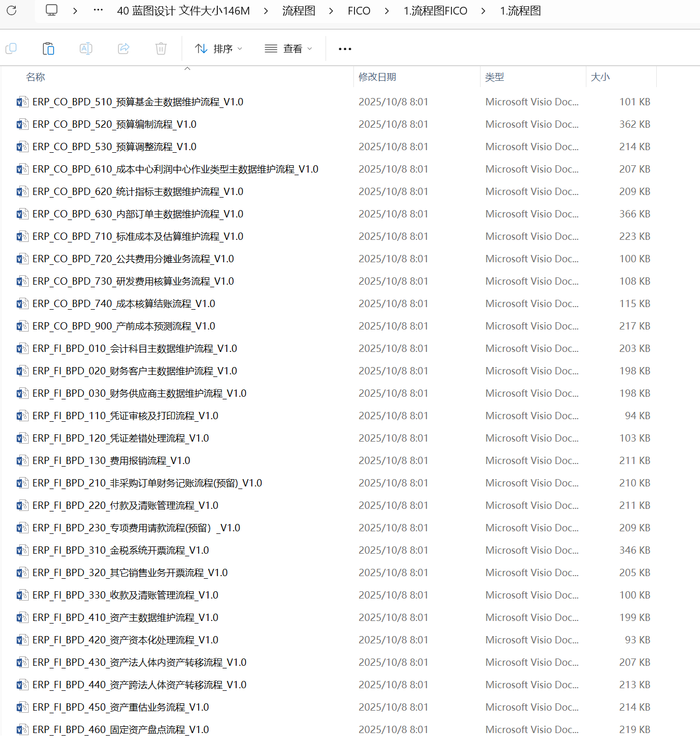The width and height of the screenshot is (700, 744).
Task: Sort by 类型 column header
Action: coord(494,77)
